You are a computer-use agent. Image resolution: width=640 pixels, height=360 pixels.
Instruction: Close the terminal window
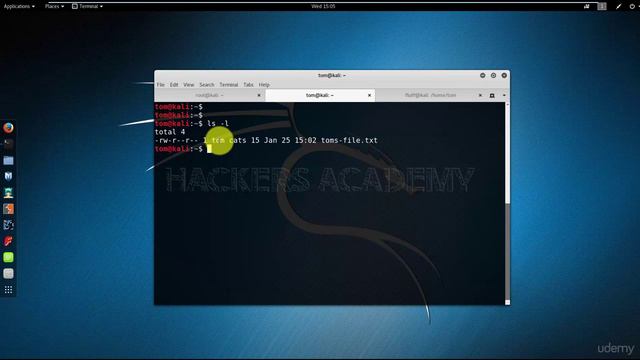[504, 75]
